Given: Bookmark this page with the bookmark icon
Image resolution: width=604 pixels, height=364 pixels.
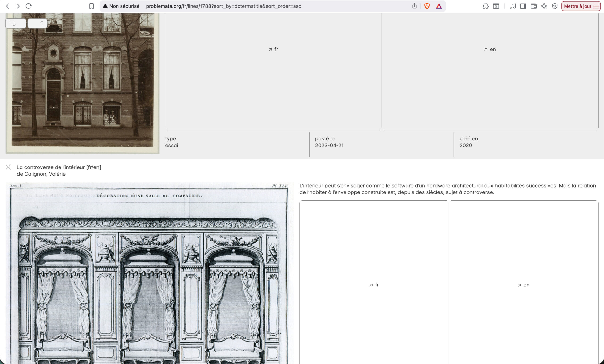Looking at the screenshot, I should pos(92,6).
